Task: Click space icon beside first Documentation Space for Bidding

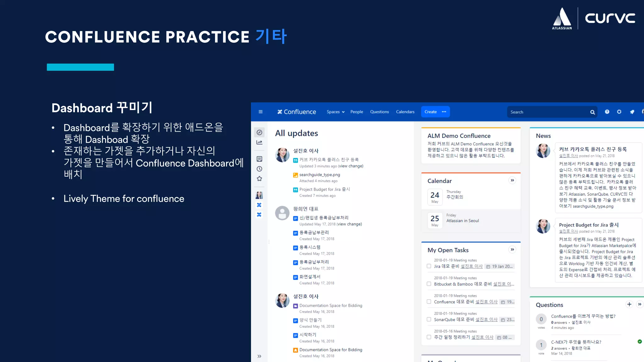Action: click(296, 306)
